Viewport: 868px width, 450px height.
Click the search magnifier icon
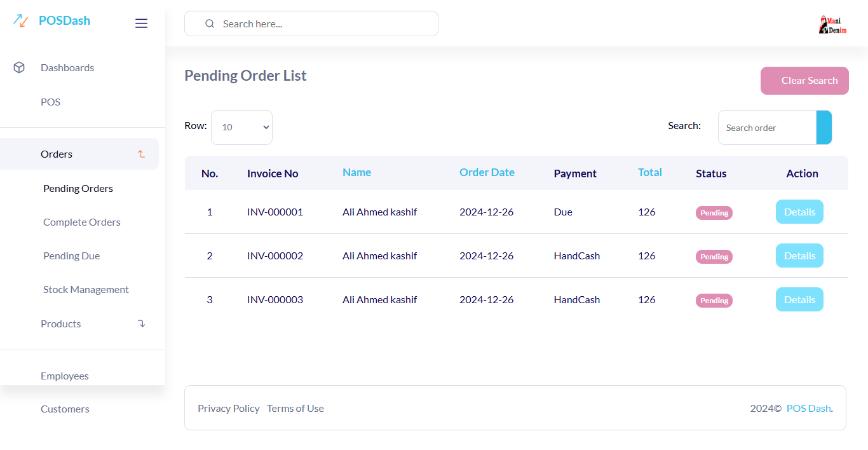coord(210,24)
